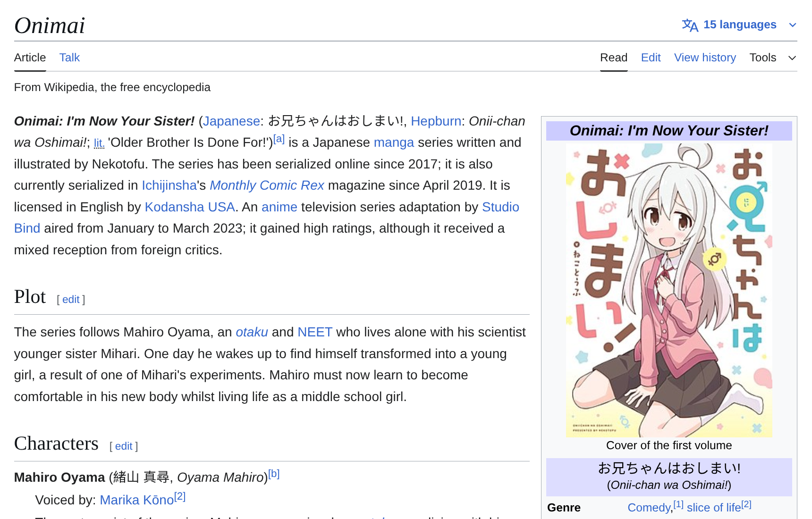
Task: Open the Tools dropdown menu
Action: (772, 58)
